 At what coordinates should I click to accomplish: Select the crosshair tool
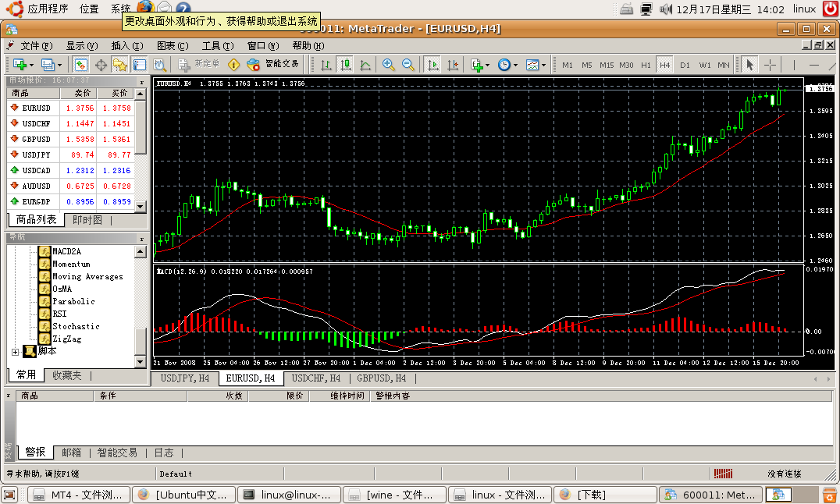coord(770,65)
